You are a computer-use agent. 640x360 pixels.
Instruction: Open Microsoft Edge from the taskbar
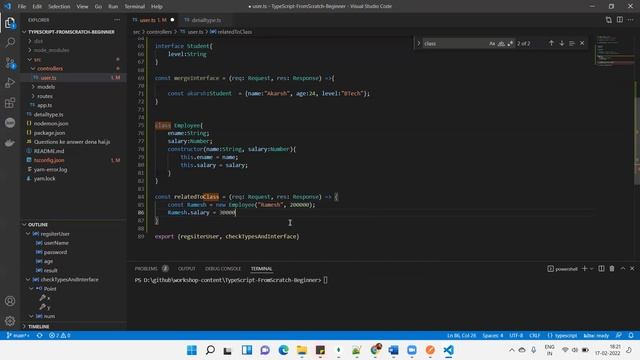tap(283, 350)
